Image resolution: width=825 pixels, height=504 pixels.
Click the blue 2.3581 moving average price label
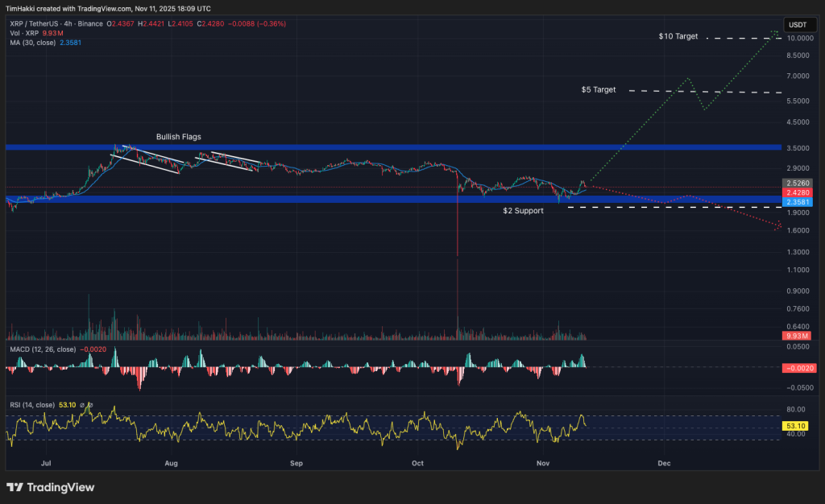tap(796, 203)
